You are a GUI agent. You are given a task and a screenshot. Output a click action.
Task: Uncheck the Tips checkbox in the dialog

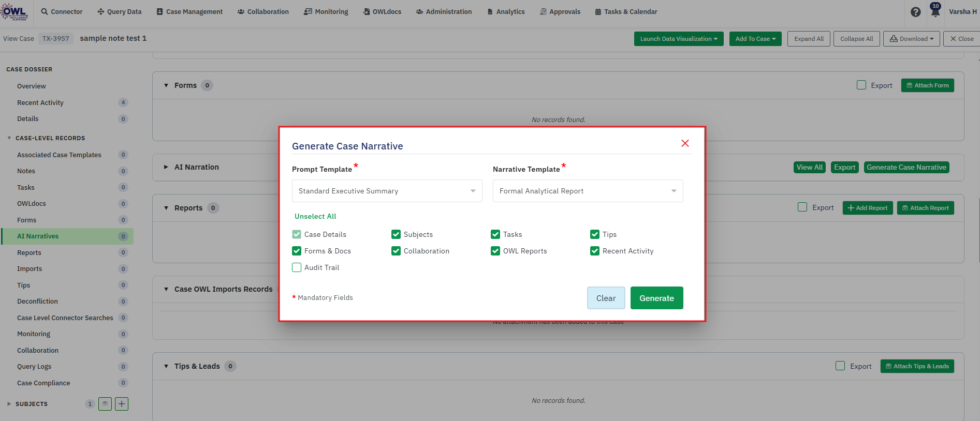coord(595,234)
